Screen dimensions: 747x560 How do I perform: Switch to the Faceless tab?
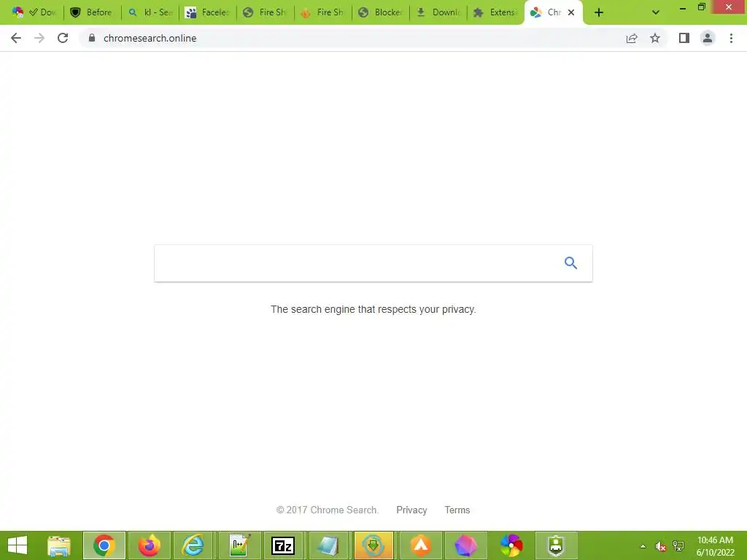(208, 13)
